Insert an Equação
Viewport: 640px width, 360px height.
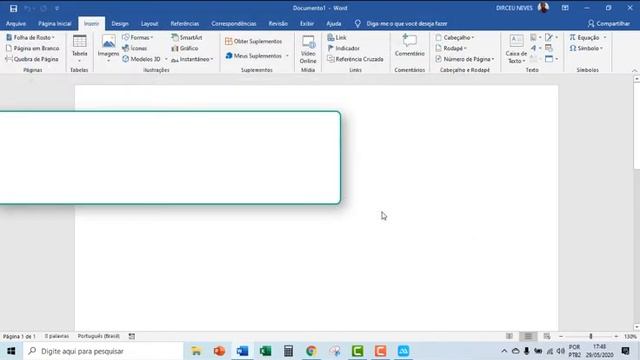pyautogui.click(x=588, y=38)
